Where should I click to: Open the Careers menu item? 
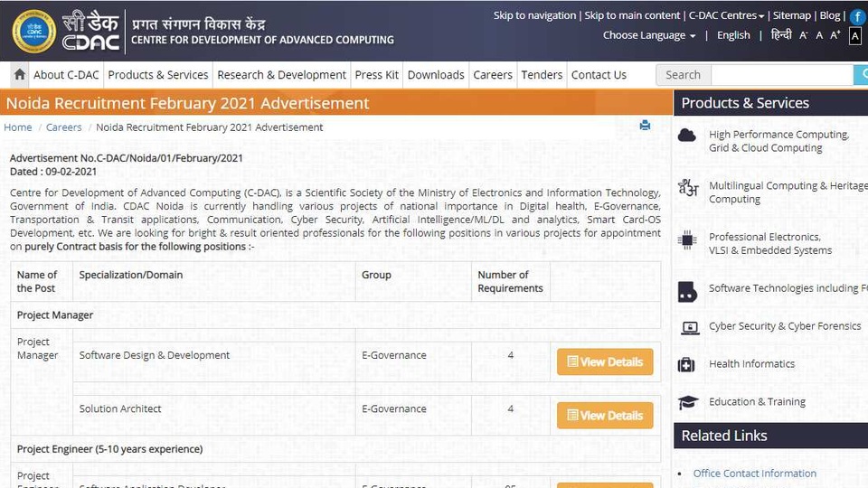[x=493, y=75]
